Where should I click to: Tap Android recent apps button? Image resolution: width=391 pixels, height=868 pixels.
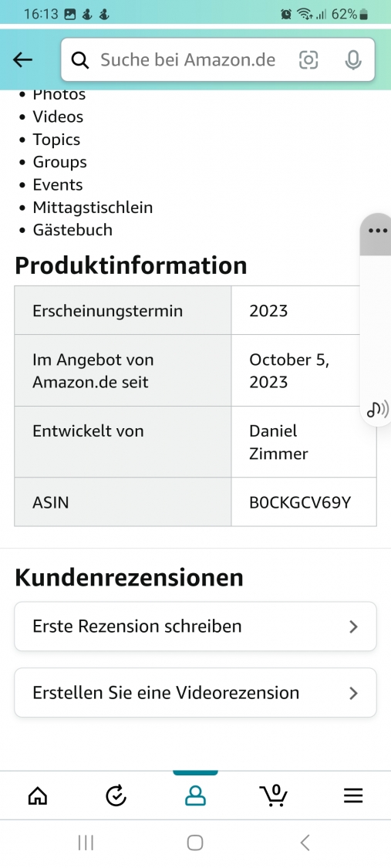click(x=86, y=843)
